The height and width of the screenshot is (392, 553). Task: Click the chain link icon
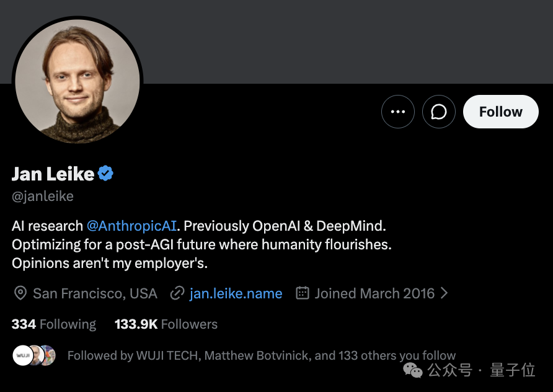pos(177,293)
